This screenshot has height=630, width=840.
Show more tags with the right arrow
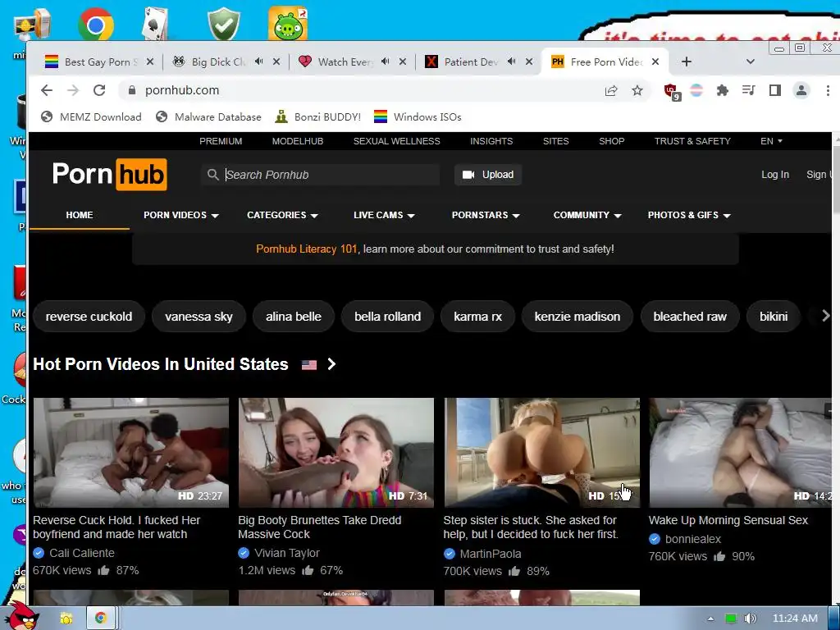pyautogui.click(x=825, y=316)
